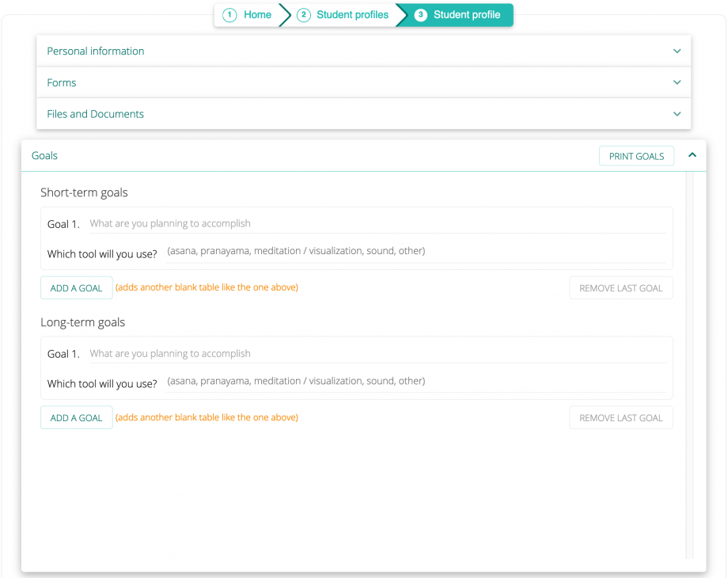Screen dimensions: 728x578
Task: Click the chevron beside Forms
Action: coord(677,82)
